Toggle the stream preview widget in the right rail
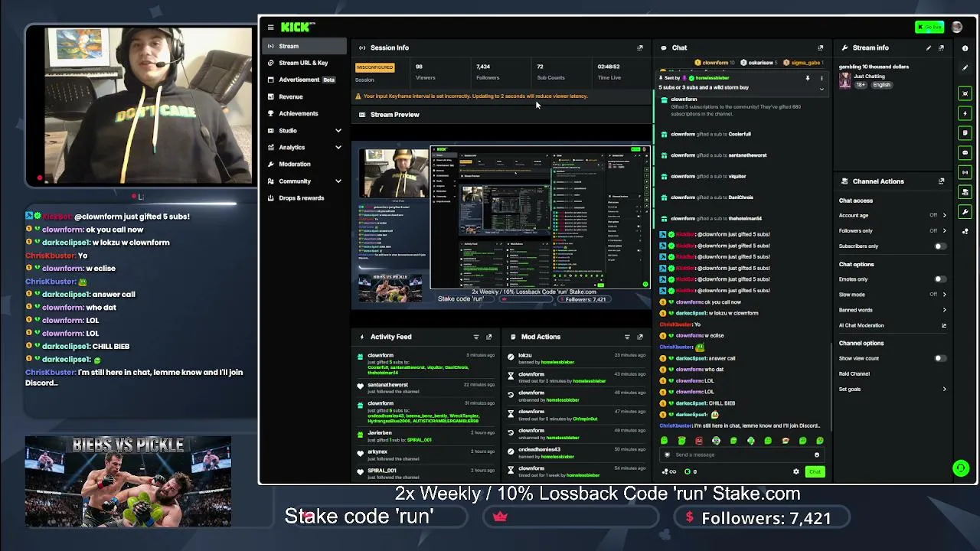Viewport: 980px width, 551px height. point(965,93)
